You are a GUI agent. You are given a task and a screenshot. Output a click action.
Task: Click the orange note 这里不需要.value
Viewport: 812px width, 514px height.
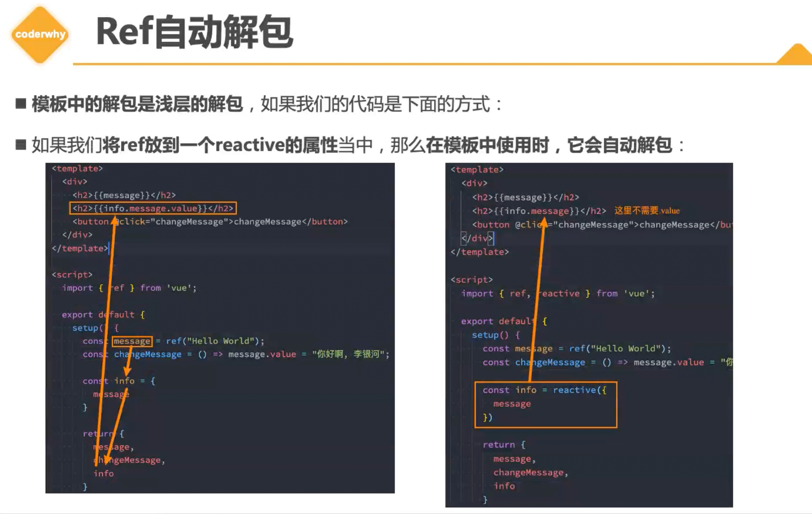point(647,211)
